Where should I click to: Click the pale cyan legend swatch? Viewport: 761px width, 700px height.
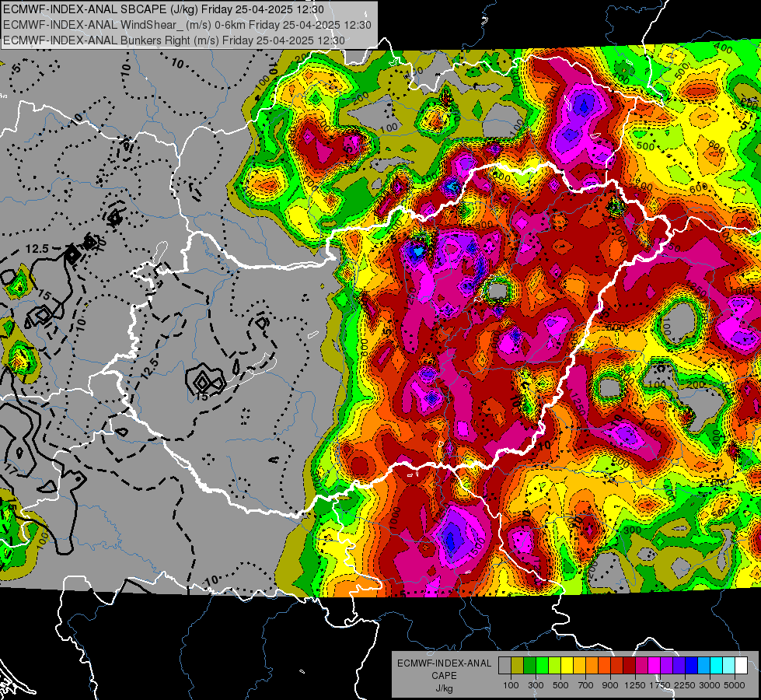728,665
